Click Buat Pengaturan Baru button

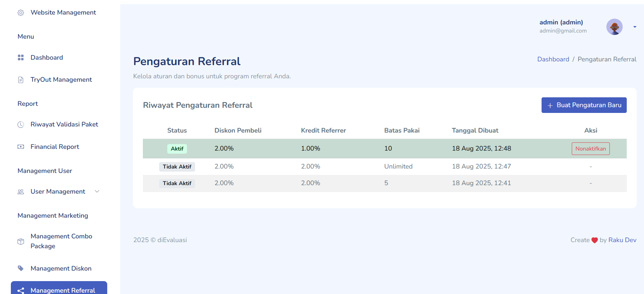coord(584,105)
